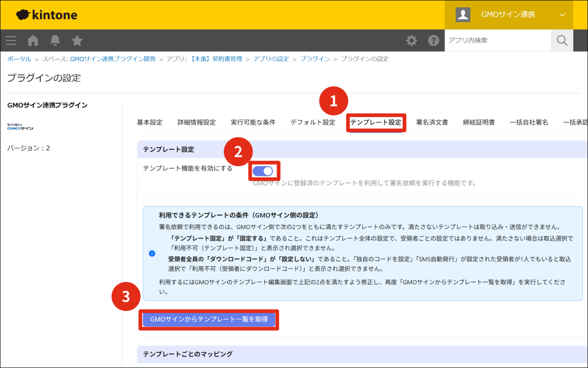Open the help question mark icon
588x368 pixels.
[434, 40]
